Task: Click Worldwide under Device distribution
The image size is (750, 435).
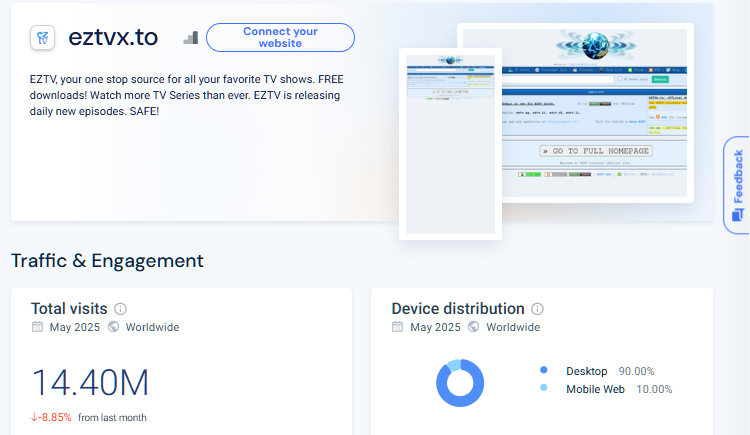Action: pyautogui.click(x=513, y=327)
